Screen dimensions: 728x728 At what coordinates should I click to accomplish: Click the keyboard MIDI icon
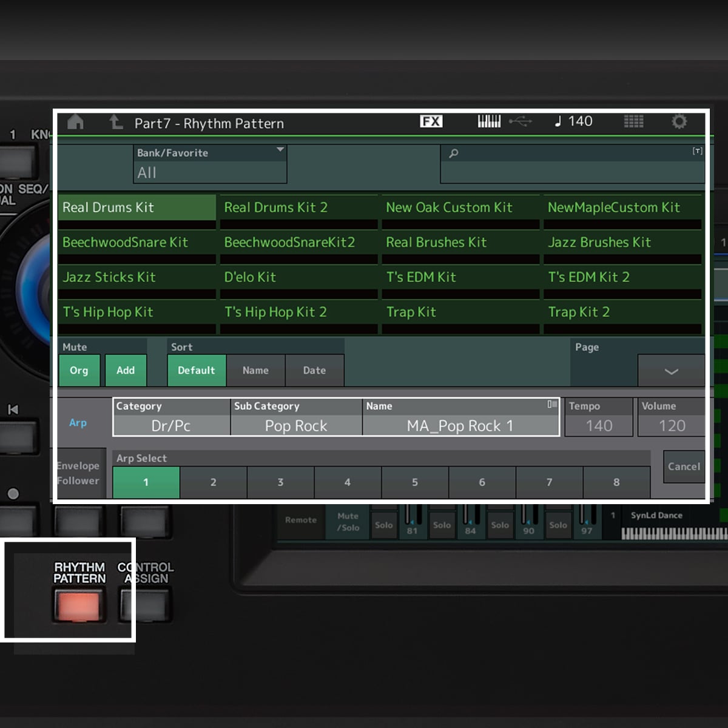(489, 121)
